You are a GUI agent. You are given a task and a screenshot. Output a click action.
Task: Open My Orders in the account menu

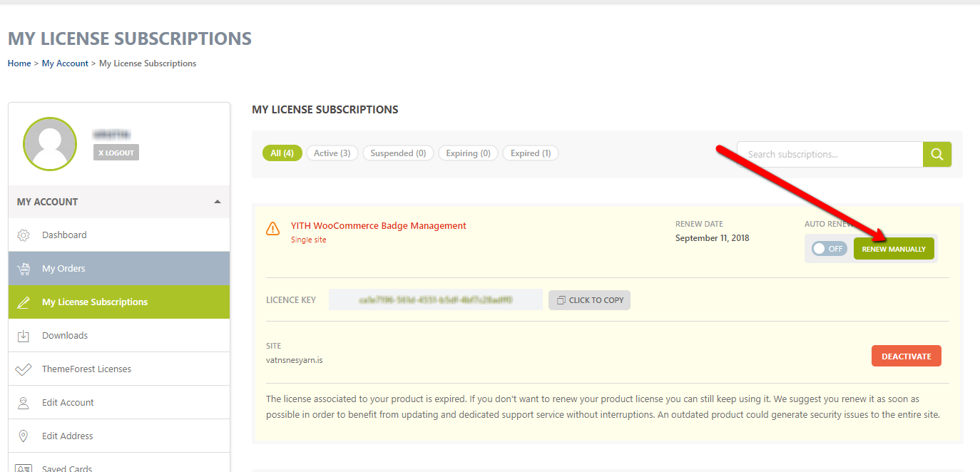click(x=119, y=268)
